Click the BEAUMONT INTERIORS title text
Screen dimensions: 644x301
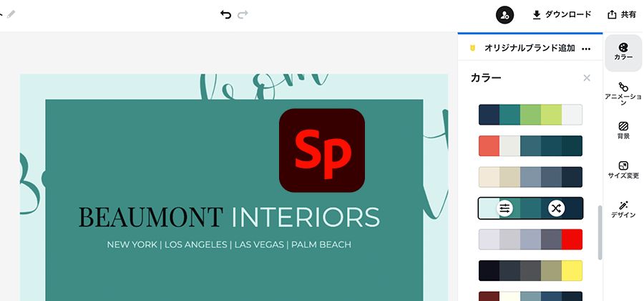[x=229, y=216]
